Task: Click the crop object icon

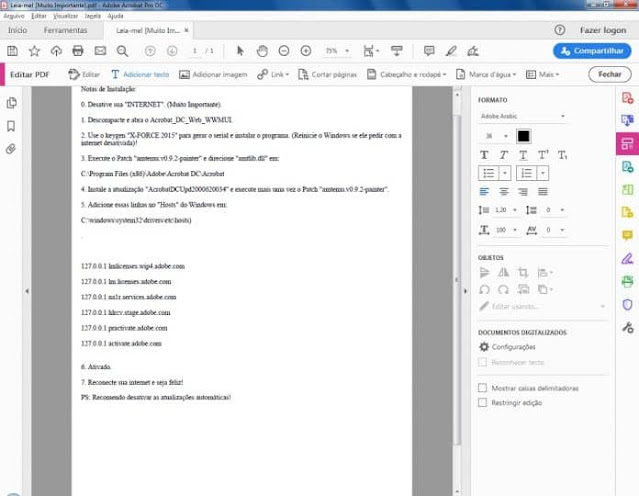Action: coord(523,272)
